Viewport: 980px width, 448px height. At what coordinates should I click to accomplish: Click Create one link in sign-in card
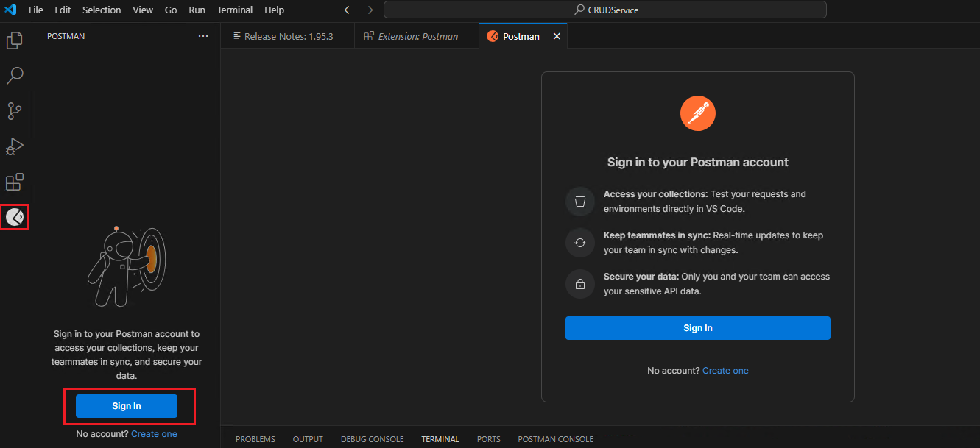point(725,371)
